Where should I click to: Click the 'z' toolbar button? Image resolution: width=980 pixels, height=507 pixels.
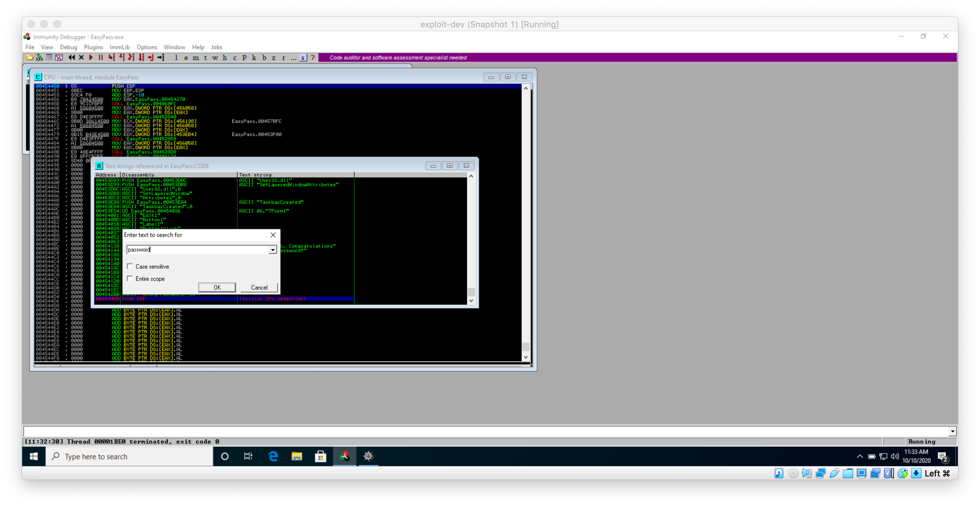[274, 58]
